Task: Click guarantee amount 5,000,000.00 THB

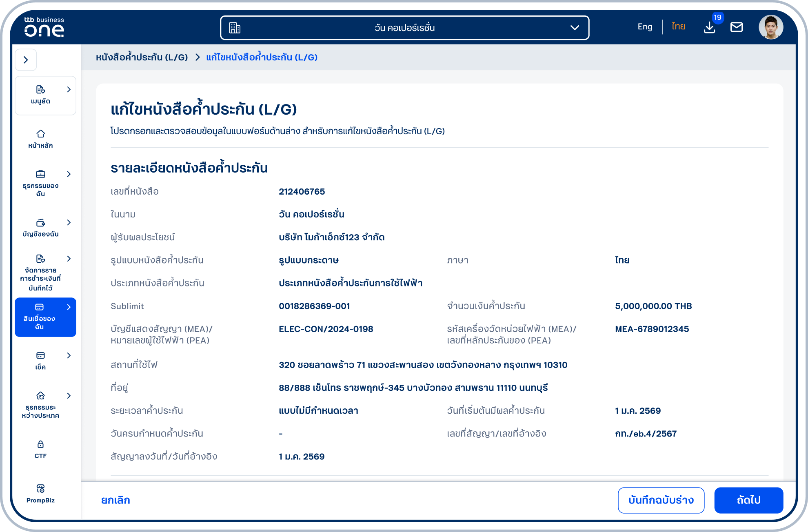Action: (x=653, y=306)
